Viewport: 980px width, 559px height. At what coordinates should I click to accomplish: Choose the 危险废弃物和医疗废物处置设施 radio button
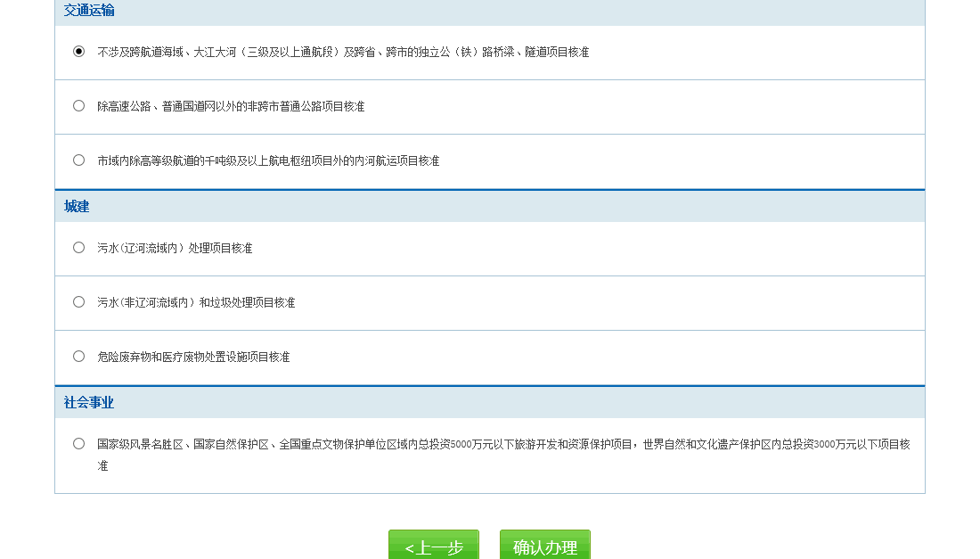click(78, 357)
